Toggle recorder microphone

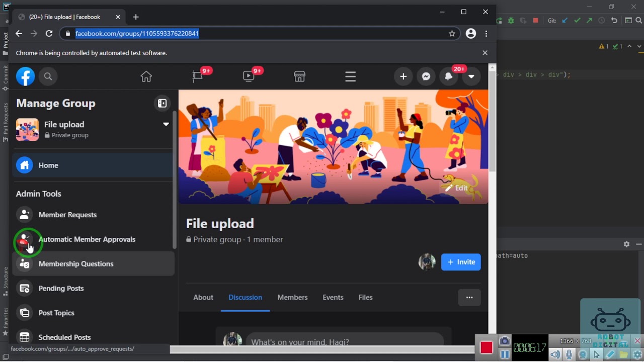tap(569, 354)
